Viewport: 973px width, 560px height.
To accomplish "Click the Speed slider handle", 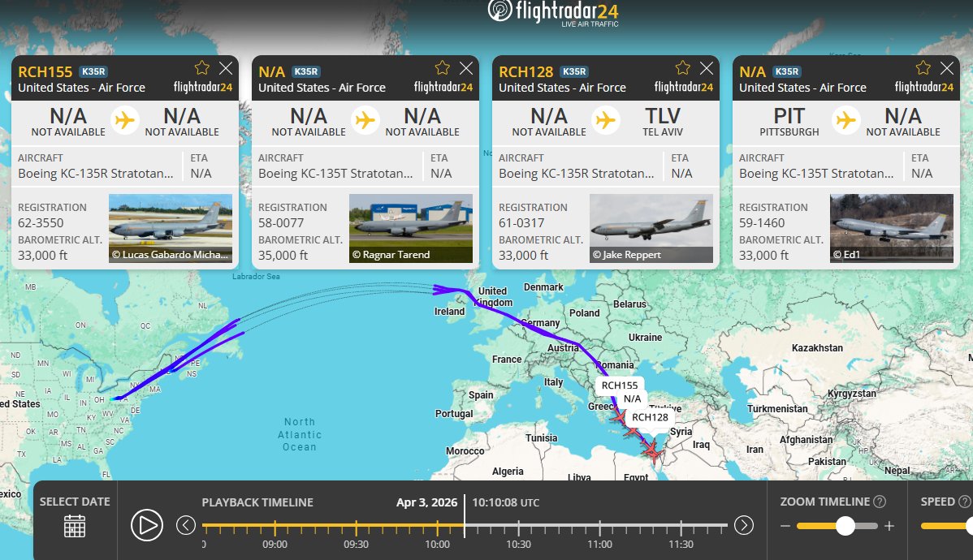I will (x=969, y=526).
